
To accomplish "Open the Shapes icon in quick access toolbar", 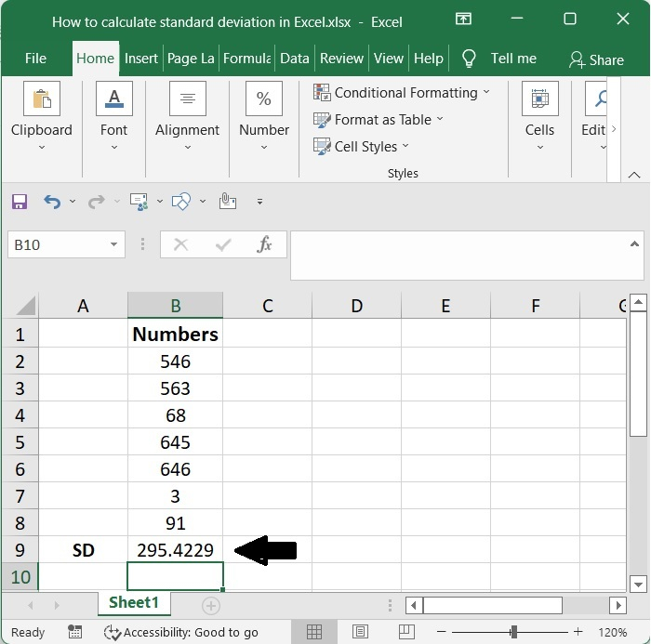I will point(181,201).
